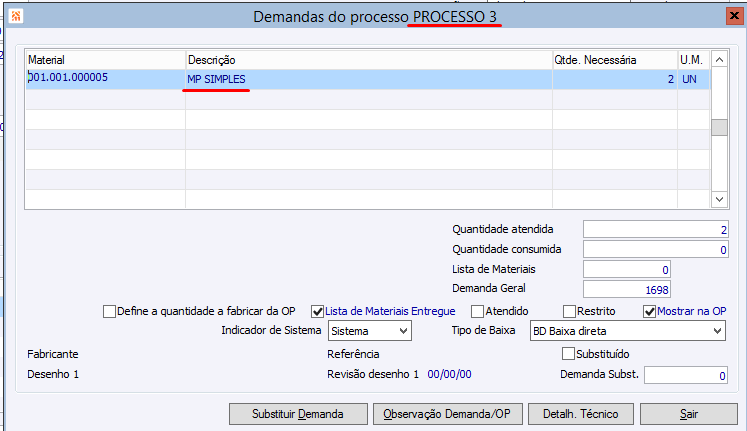Click the Lista de Materiais field
747x431 pixels.
coord(627,270)
